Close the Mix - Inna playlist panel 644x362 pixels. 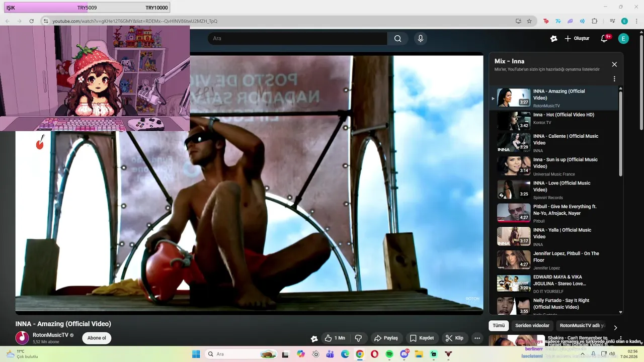pos(614,64)
